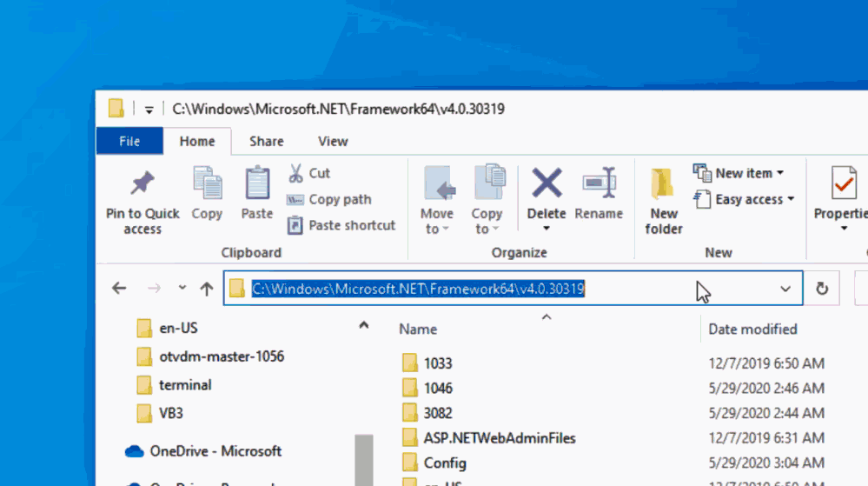Open the recent locations dropdown

pyautogui.click(x=182, y=288)
